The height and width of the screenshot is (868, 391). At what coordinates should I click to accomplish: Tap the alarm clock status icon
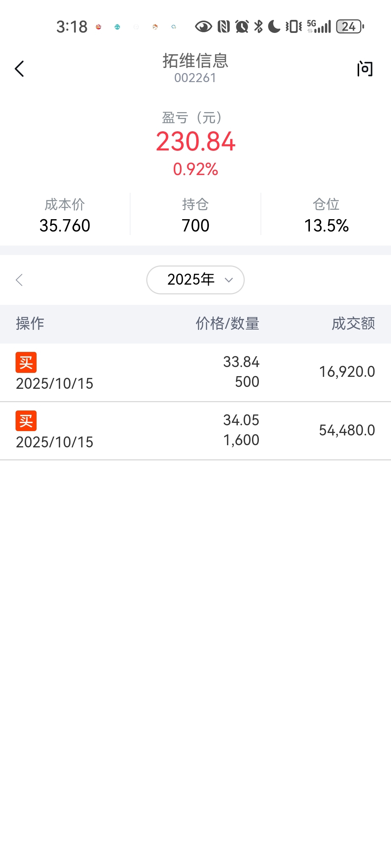(x=242, y=26)
